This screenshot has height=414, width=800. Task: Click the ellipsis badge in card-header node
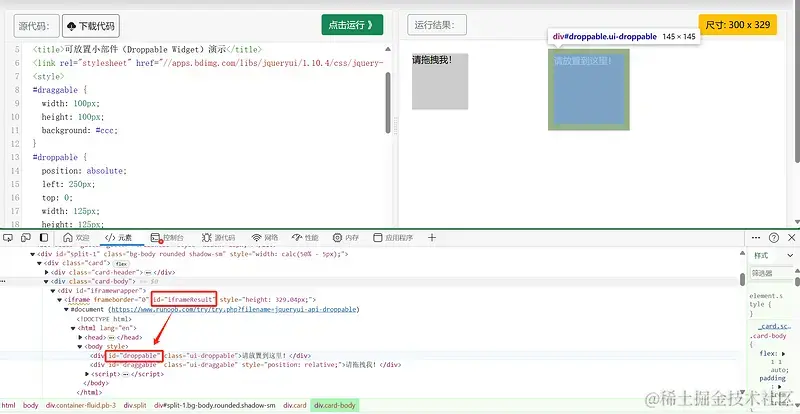[148, 273]
